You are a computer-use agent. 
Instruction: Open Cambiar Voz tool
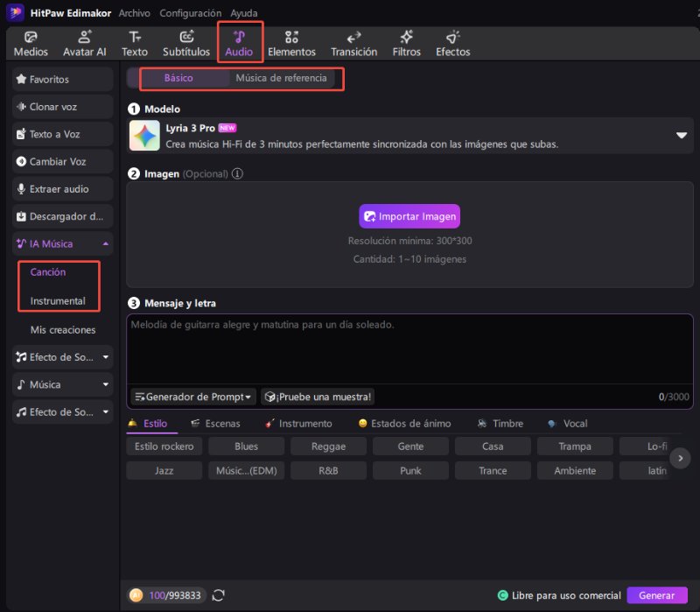pyautogui.click(x=62, y=162)
